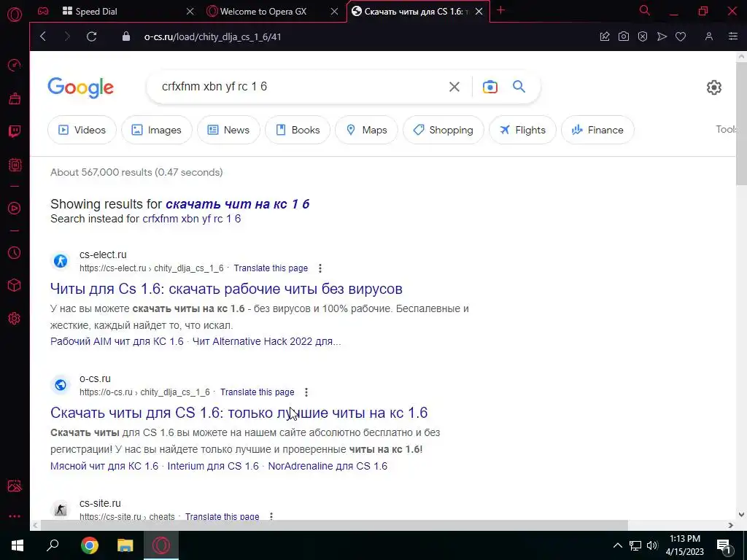
Task: Open sidebar image gallery icon
Action: [x=15, y=486]
